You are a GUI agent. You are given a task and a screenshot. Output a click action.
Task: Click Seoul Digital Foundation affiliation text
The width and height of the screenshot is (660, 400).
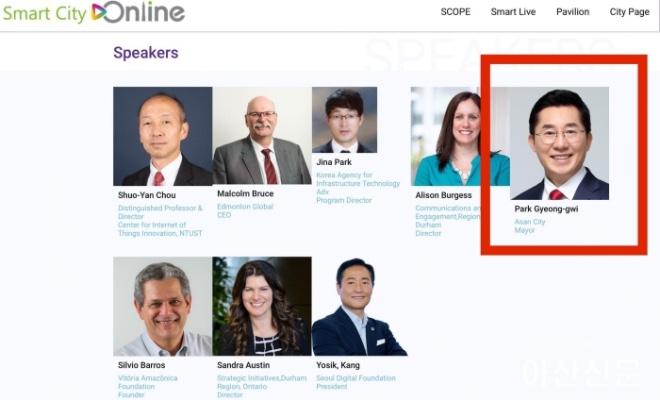click(x=356, y=378)
